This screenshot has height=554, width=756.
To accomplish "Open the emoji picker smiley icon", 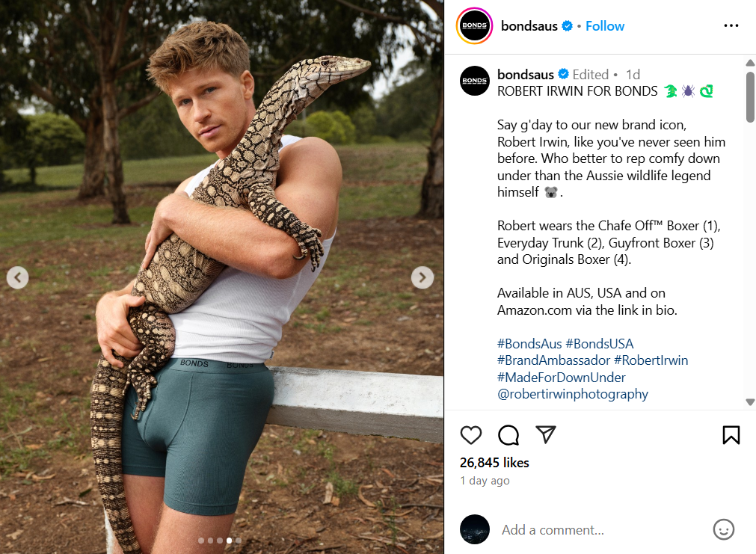I will [723, 529].
